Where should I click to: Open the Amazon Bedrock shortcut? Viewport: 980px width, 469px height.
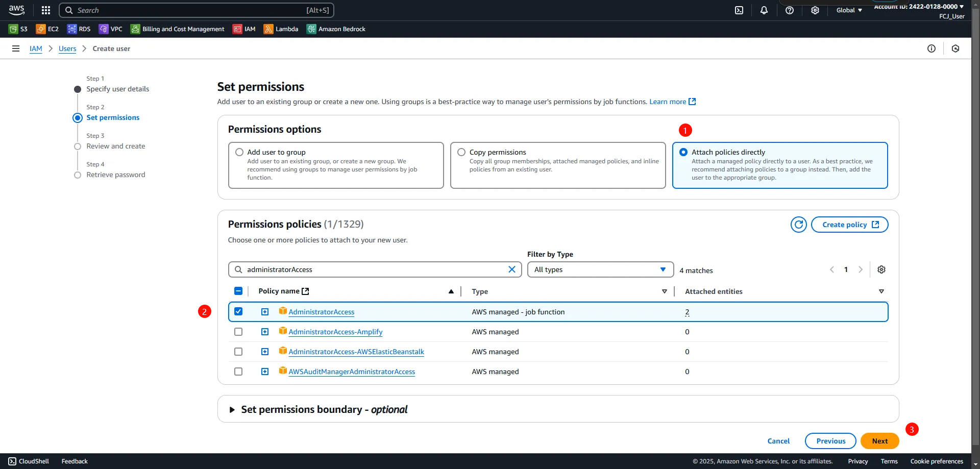coord(336,29)
